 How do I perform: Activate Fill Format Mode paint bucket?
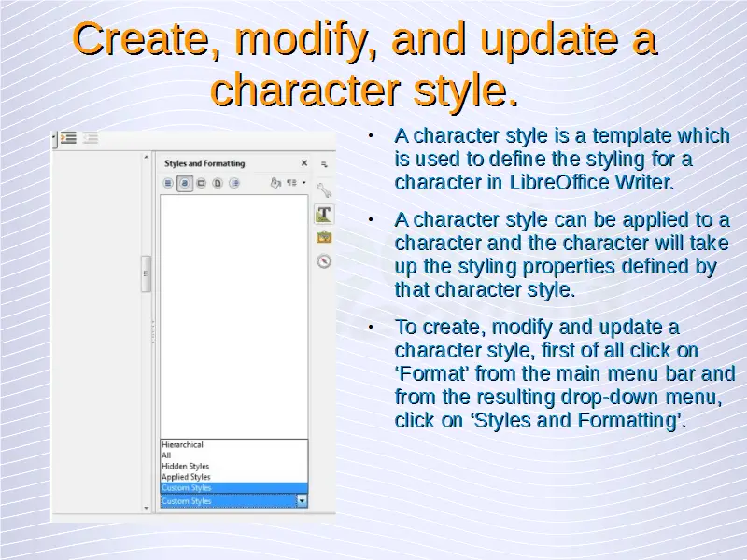275,184
